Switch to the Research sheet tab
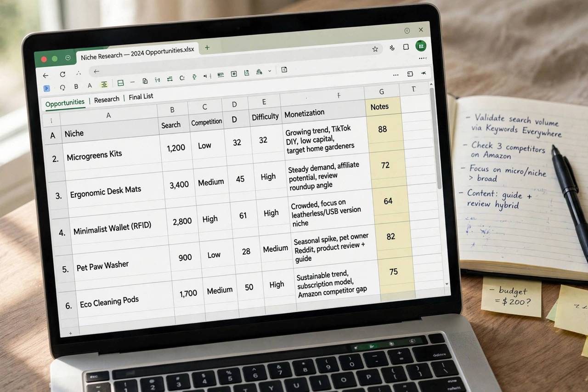Viewport: 588px width, 392px height. pos(107,99)
